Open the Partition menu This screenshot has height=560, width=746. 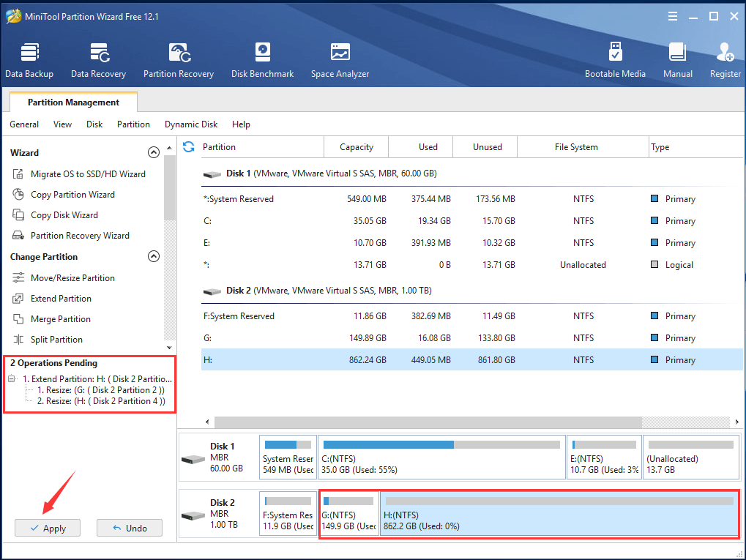(133, 124)
